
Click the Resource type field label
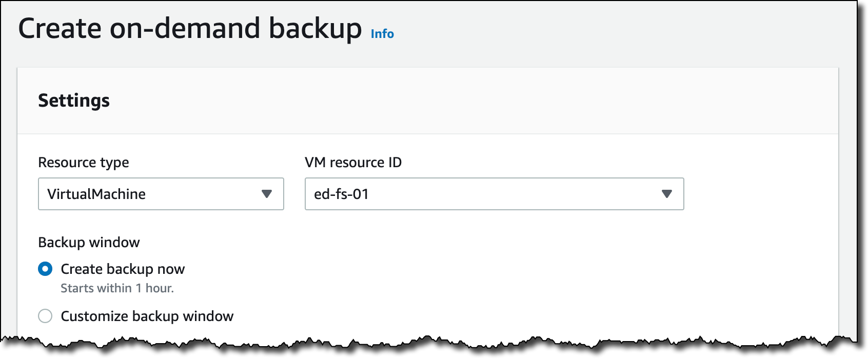[x=84, y=163]
